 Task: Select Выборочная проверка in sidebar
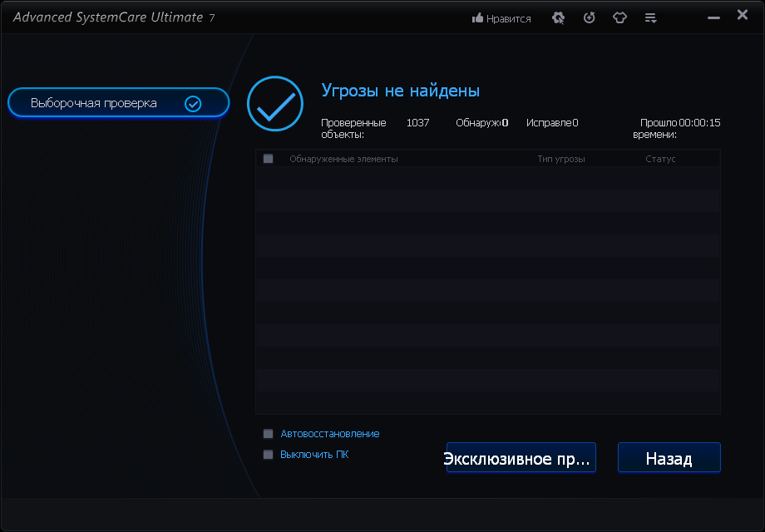click(119, 103)
